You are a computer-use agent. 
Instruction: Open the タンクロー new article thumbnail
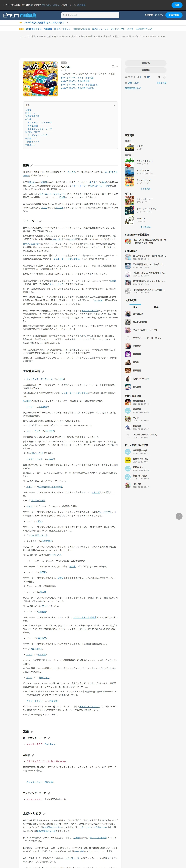pos(128,485)
